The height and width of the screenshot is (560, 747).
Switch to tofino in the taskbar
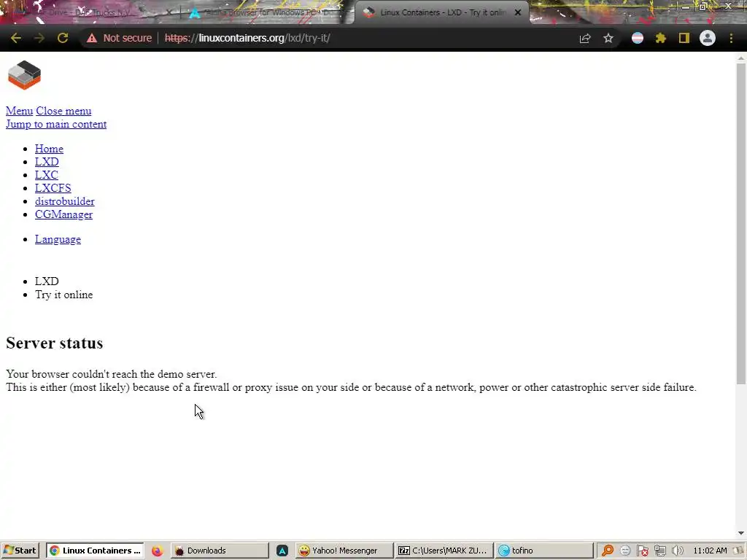point(543,551)
